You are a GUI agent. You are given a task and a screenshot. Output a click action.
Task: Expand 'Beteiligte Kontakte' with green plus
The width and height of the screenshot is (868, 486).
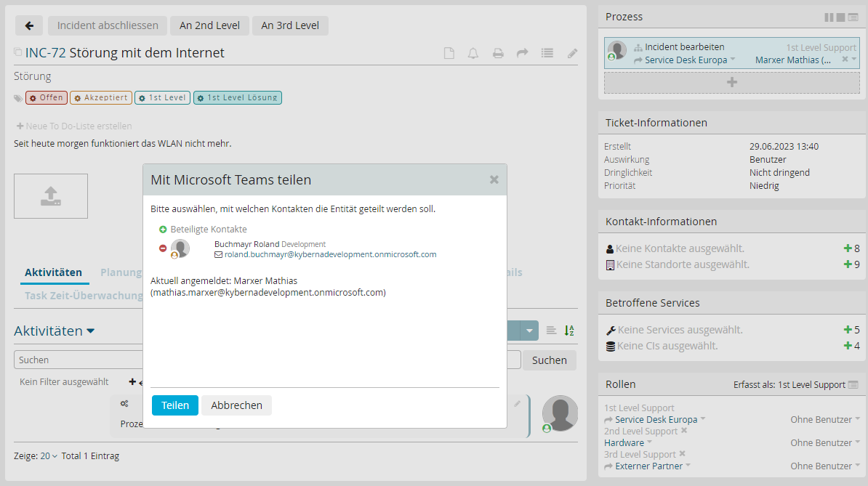tap(163, 229)
